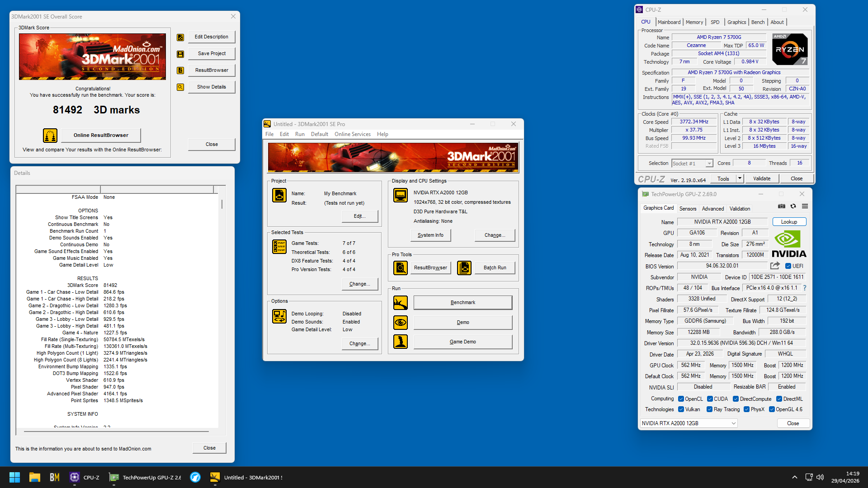The image size is (868, 488).
Task: Click the BIOS share/export icon
Action: pyautogui.click(x=775, y=266)
